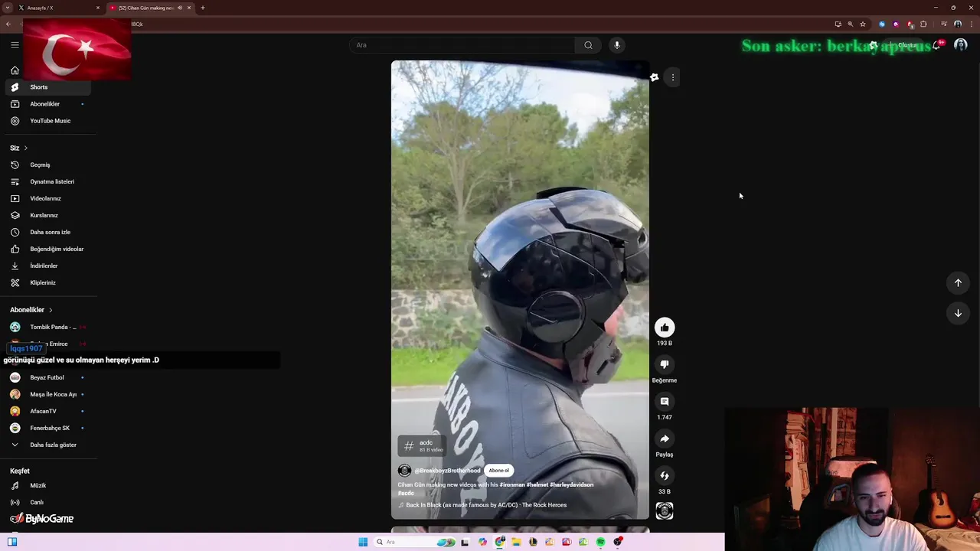Go back with browser back arrow
This screenshot has width=980, height=551.
[8, 24]
